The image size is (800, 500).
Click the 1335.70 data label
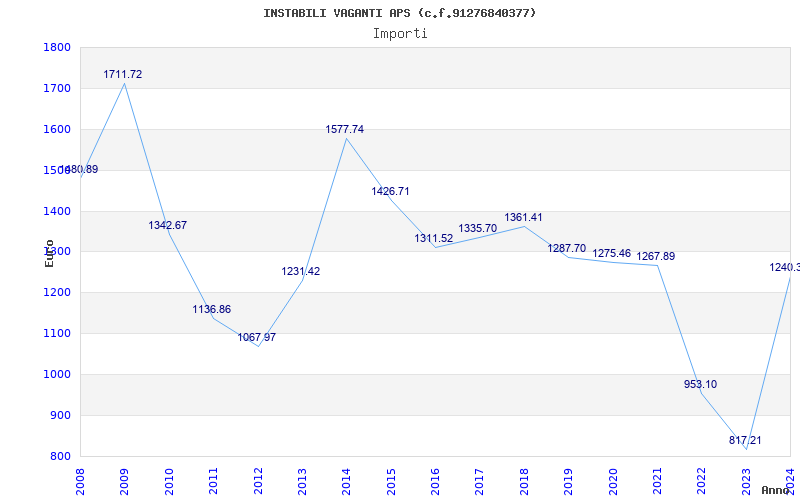point(478,229)
